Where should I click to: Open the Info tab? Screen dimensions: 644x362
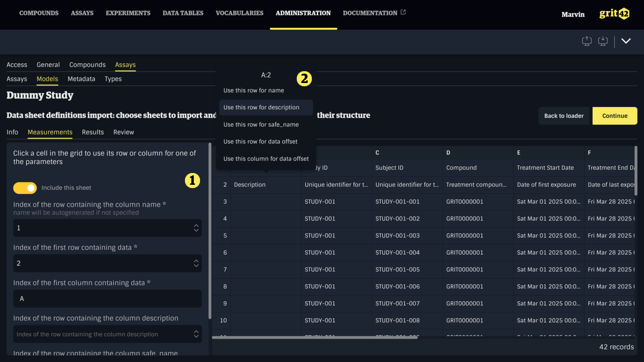[12, 132]
